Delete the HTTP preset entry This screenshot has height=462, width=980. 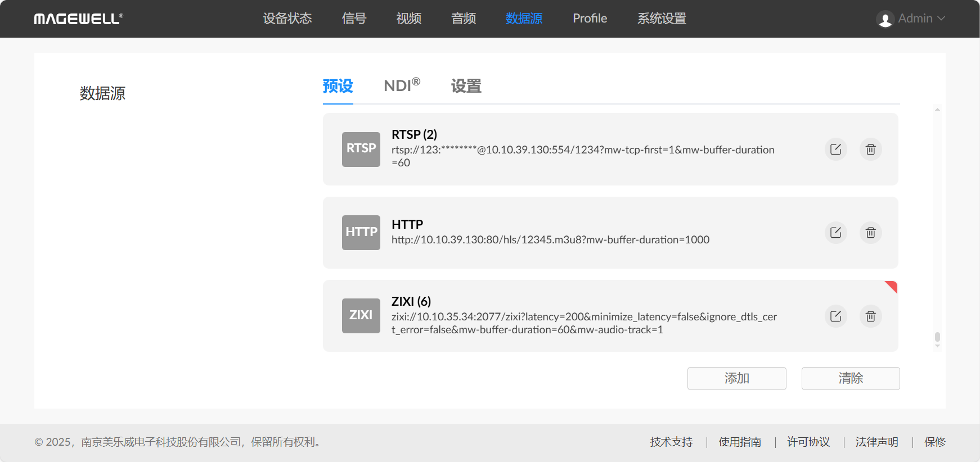point(870,233)
